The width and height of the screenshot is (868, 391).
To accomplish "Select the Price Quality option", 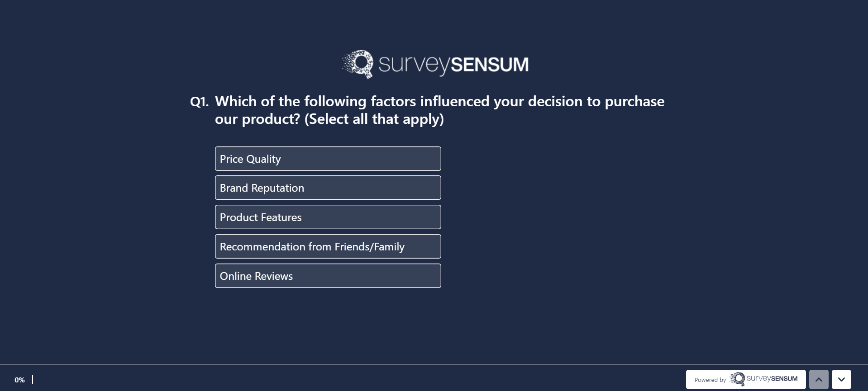I will [x=328, y=159].
